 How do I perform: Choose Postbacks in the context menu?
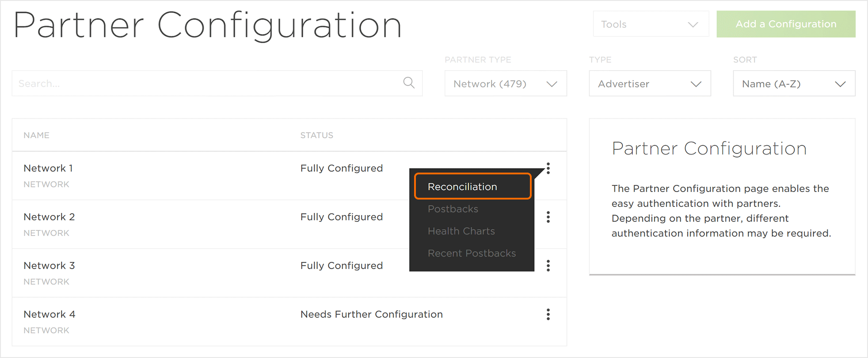(x=453, y=209)
